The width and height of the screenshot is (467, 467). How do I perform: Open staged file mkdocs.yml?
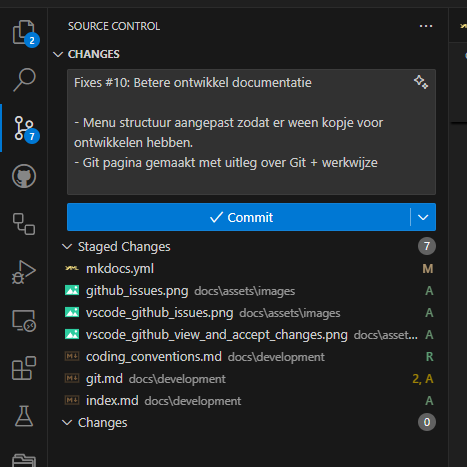click(x=120, y=269)
